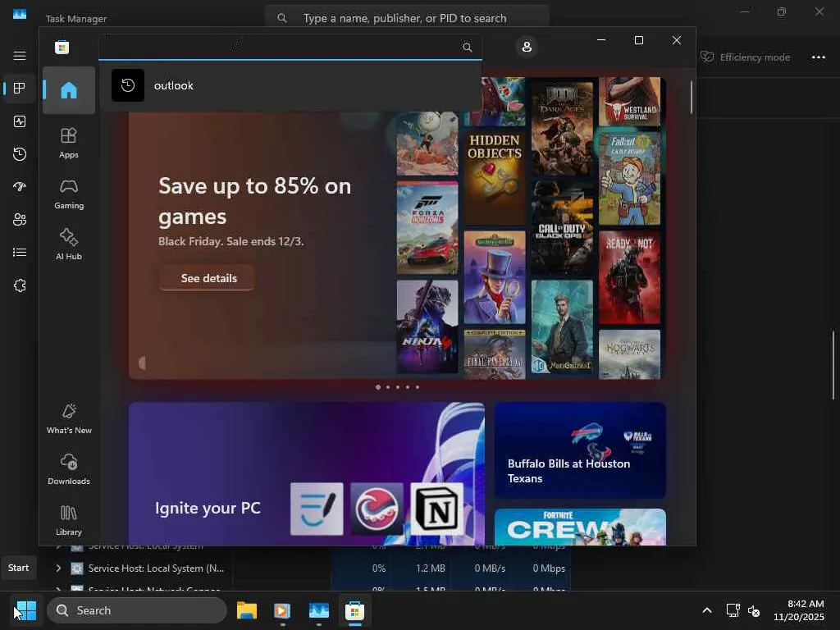Show hidden system tray icons
840x630 pixels.
[x=707, y=610]
